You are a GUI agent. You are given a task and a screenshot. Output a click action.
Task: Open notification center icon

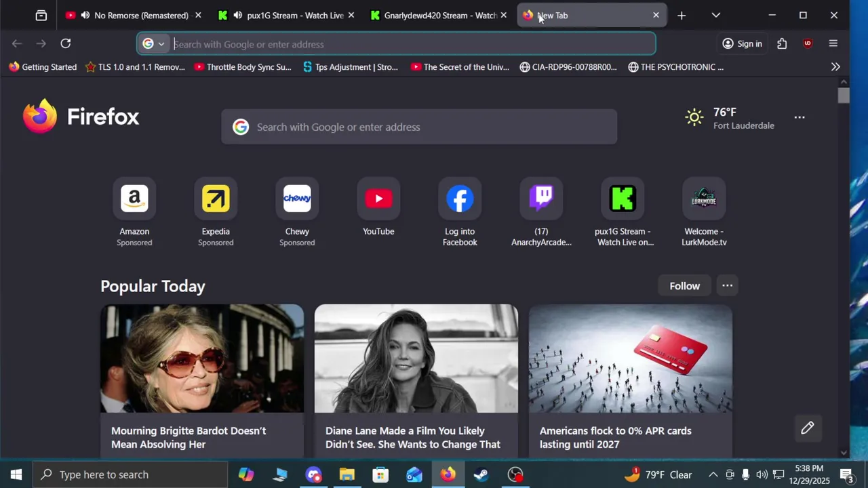coord(846,474)
